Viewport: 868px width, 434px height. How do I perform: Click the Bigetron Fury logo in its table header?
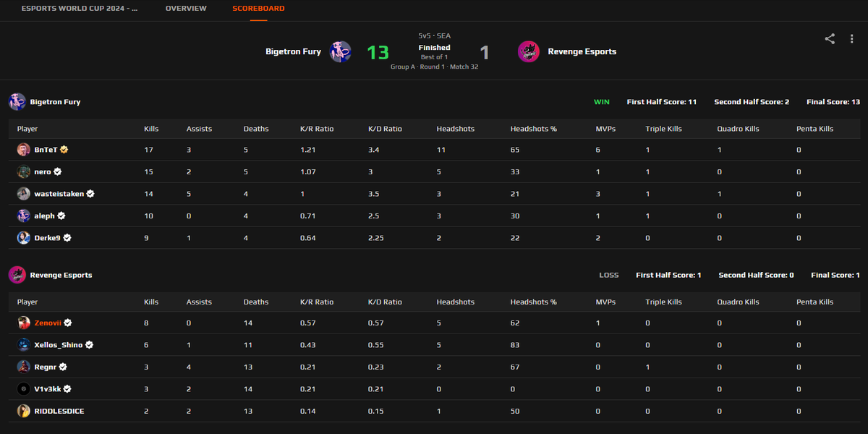click(16, 101)
